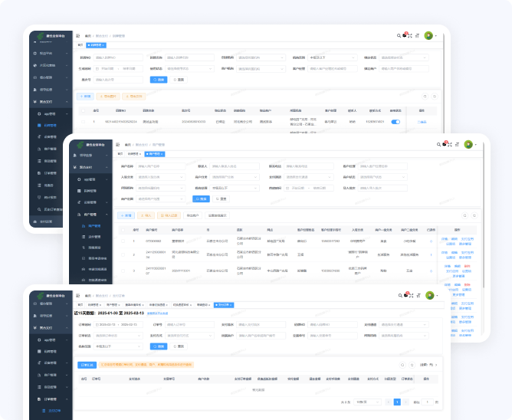Click order date range field in bottom window
The image size is (512, 420).
click(118, 325)
